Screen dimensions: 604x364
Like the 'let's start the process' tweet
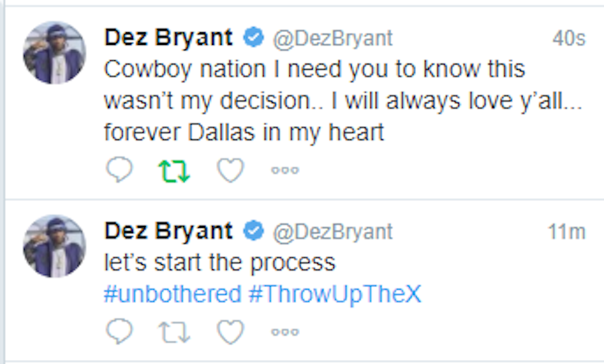click(230, 330)
